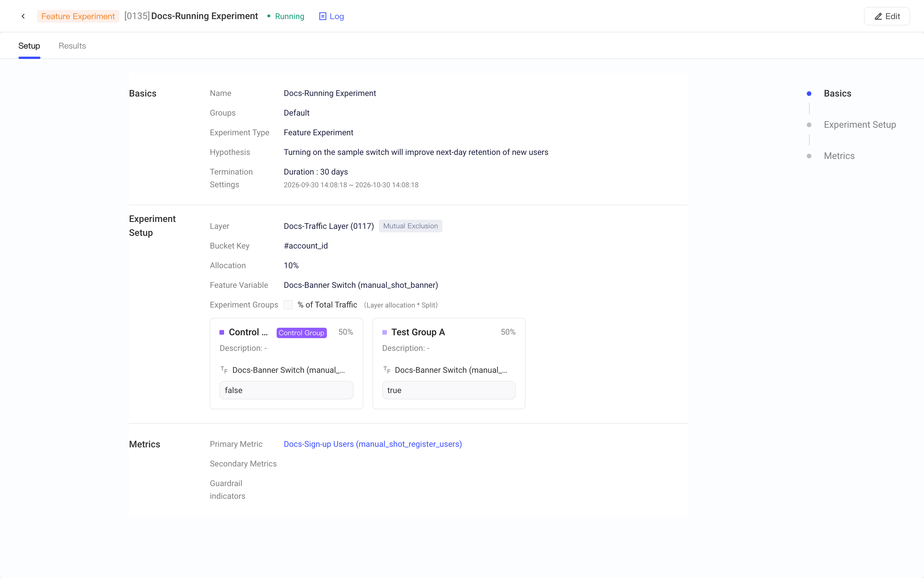Click the Test Group A title
The height and width of the screenshot is (578, 924).
click(x=418, y=332)
